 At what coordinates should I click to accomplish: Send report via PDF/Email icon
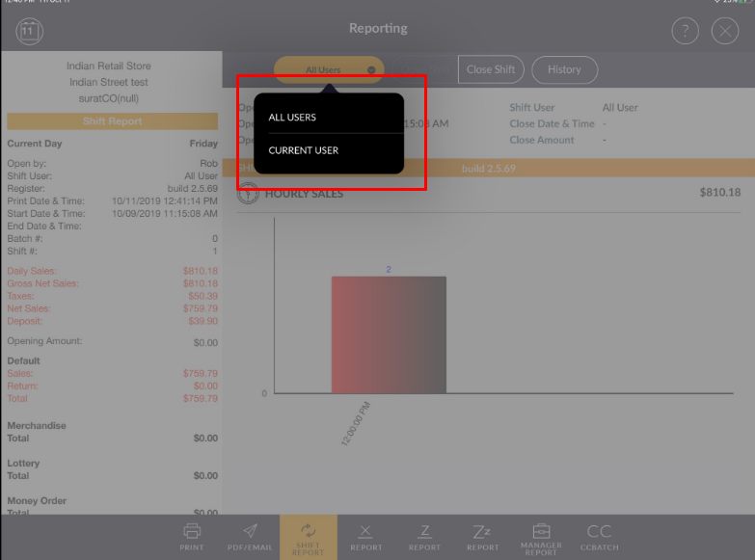point(250,536)
